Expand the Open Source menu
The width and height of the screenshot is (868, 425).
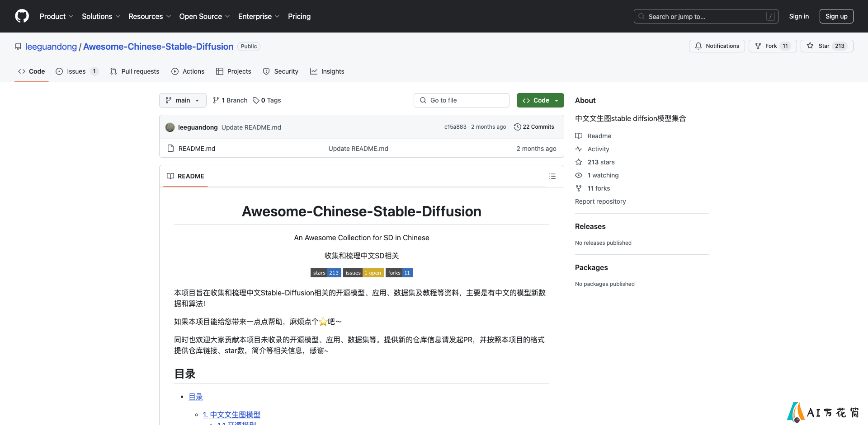click(204, 16)
